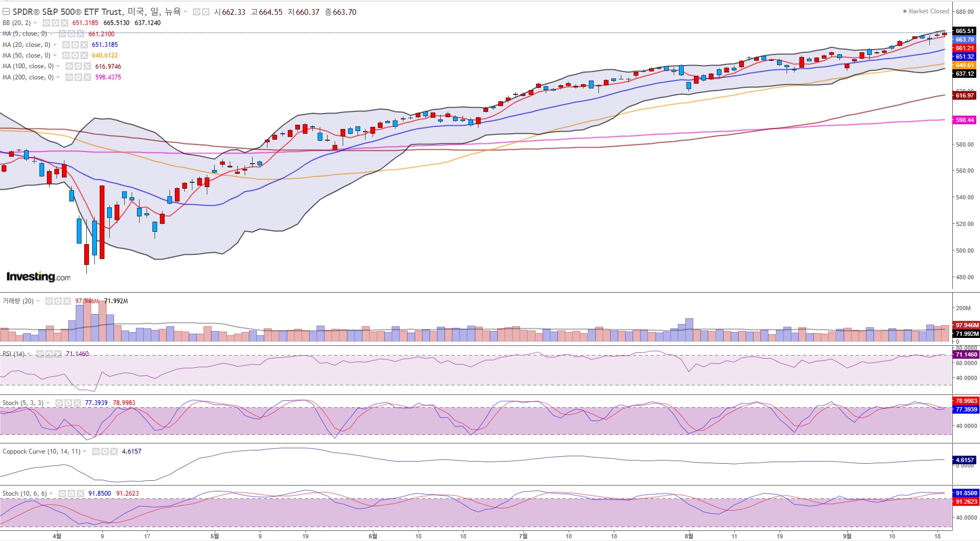This screenshot has height=541, width=980.
Task: Open Stoch (5, 3, 3) settings gear
Action: (68, 403)
